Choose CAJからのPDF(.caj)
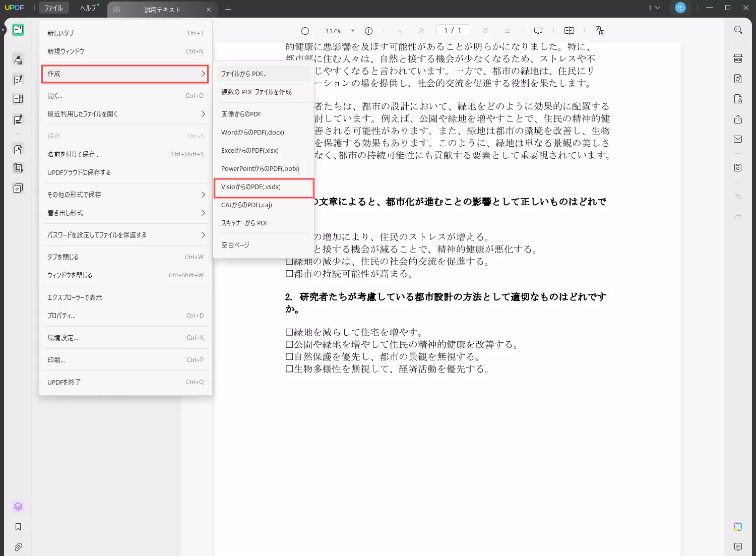756x556 pixels. click(x=264, y=205)
